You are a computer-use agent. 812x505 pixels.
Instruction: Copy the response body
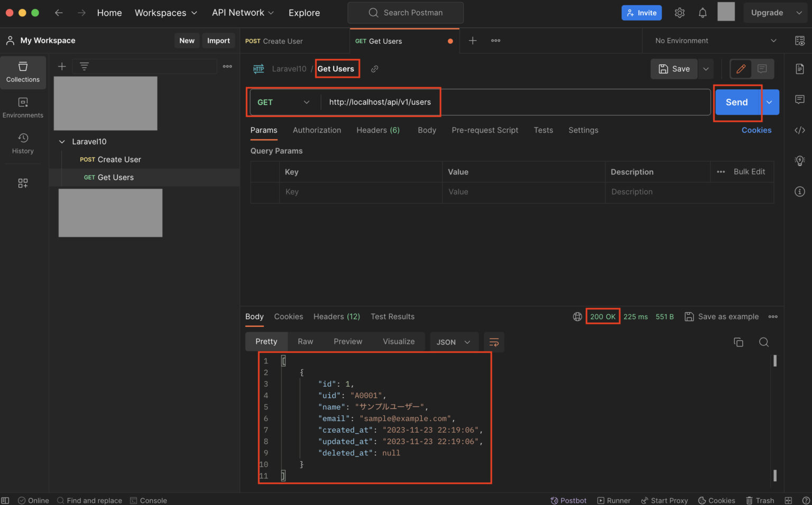tap(739, 342)
